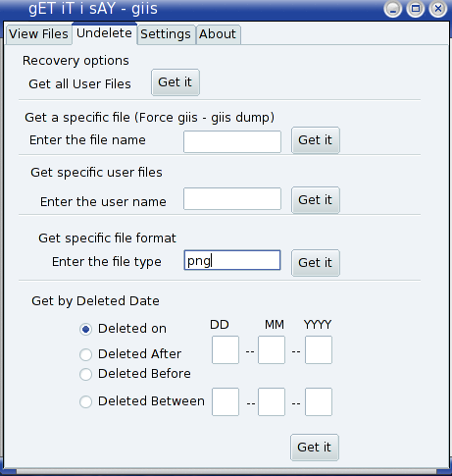Click the first YYYY year field

click(x=319, y=349)
